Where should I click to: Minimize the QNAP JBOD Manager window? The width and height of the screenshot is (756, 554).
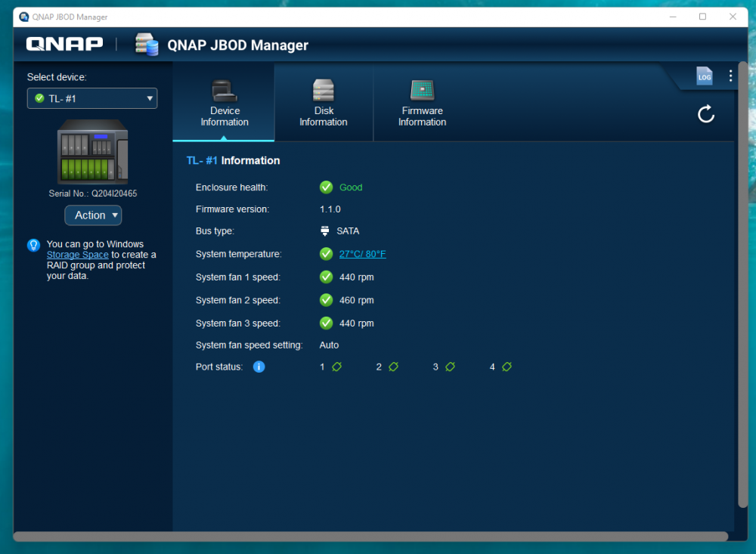(x=673, y=17)
